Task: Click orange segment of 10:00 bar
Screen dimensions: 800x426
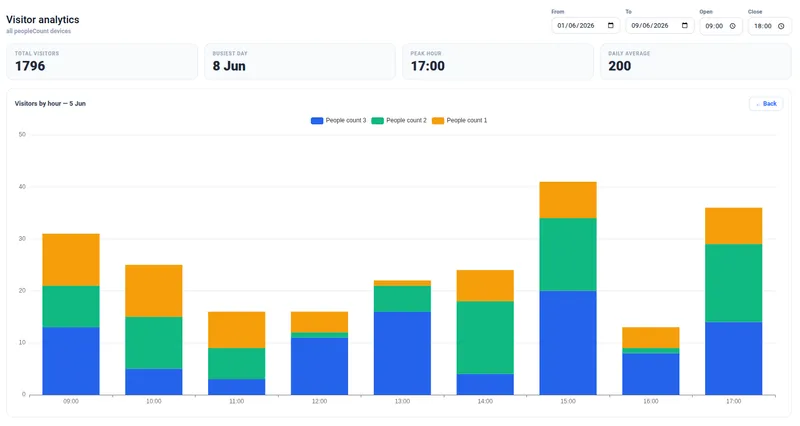Action: [x=154, y=291]
